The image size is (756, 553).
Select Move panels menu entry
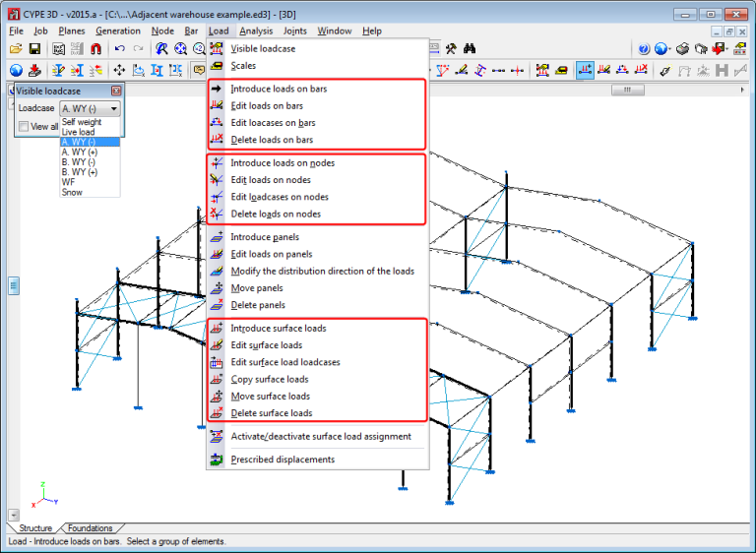pos(318,288)
